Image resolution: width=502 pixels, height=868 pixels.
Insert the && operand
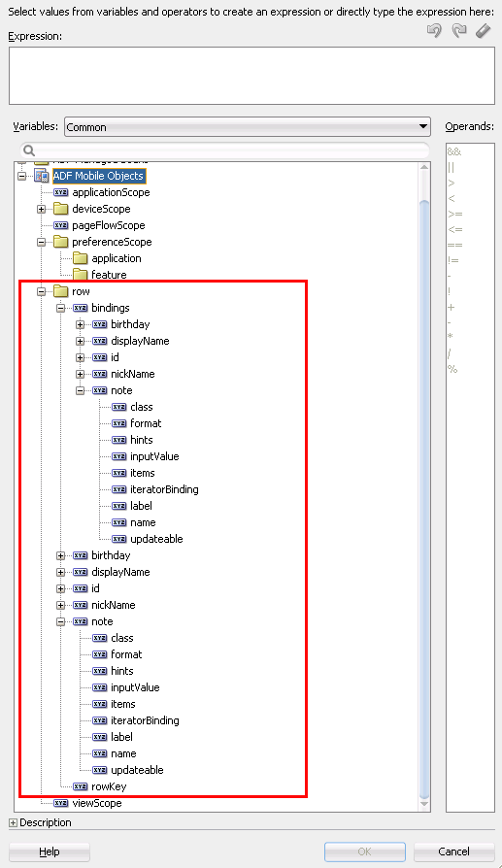[x=454, y=151]
